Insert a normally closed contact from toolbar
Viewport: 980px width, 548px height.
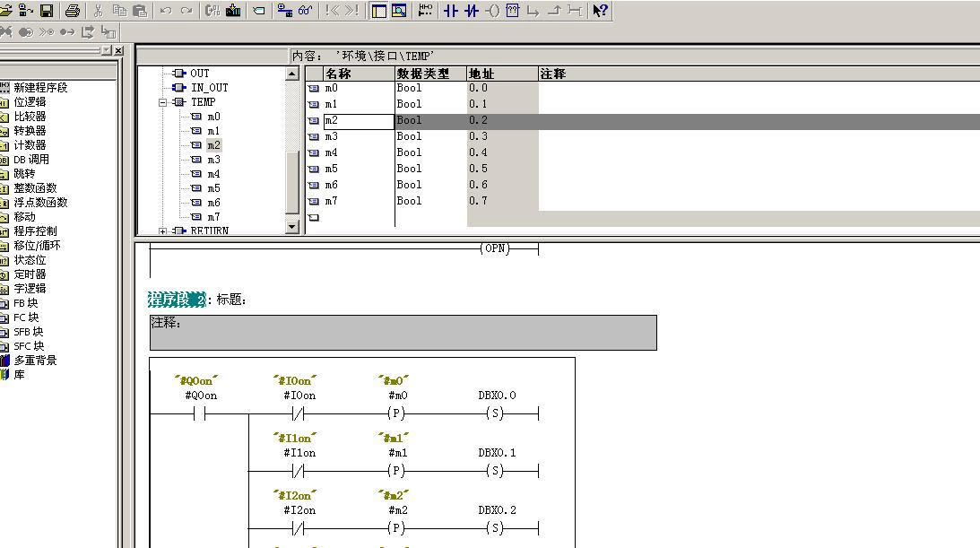click(472, 11)
